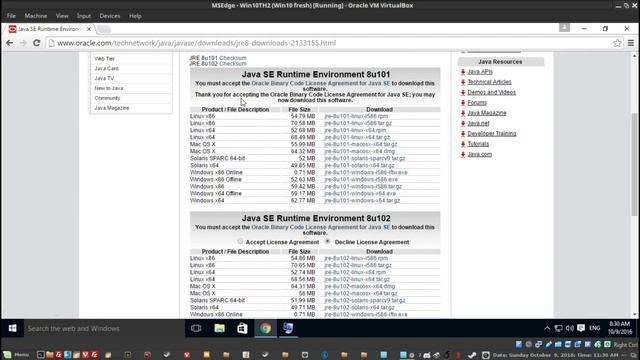Viewport: 640px width, 360px height.
Task: Open the VirtualBox Input menu
Action: (x=84, y=16)
